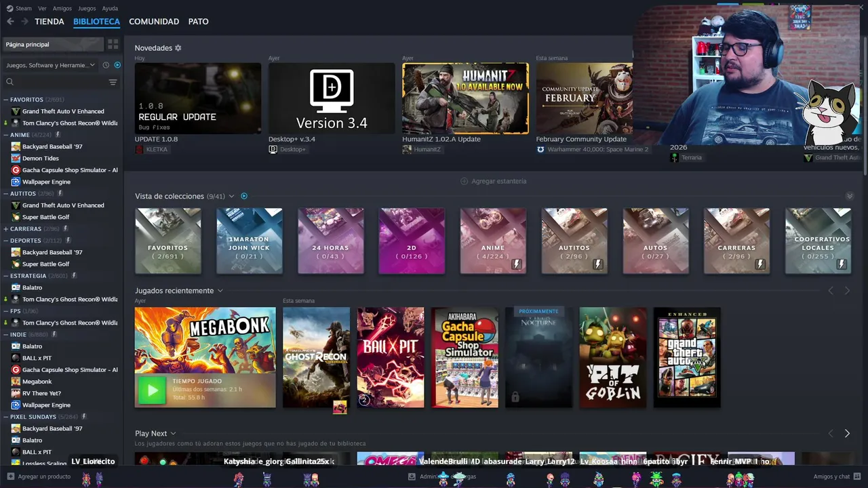Open Jugados recientemente dropdown chevron
Image resolution: width=868 pixels, height=488 pixels.
[x=220, y=291]
